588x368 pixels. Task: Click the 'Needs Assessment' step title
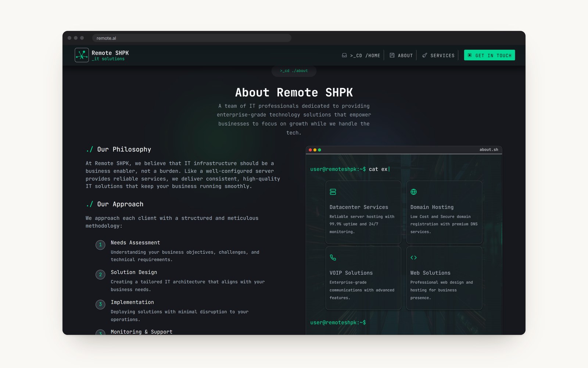pos(135,243)
